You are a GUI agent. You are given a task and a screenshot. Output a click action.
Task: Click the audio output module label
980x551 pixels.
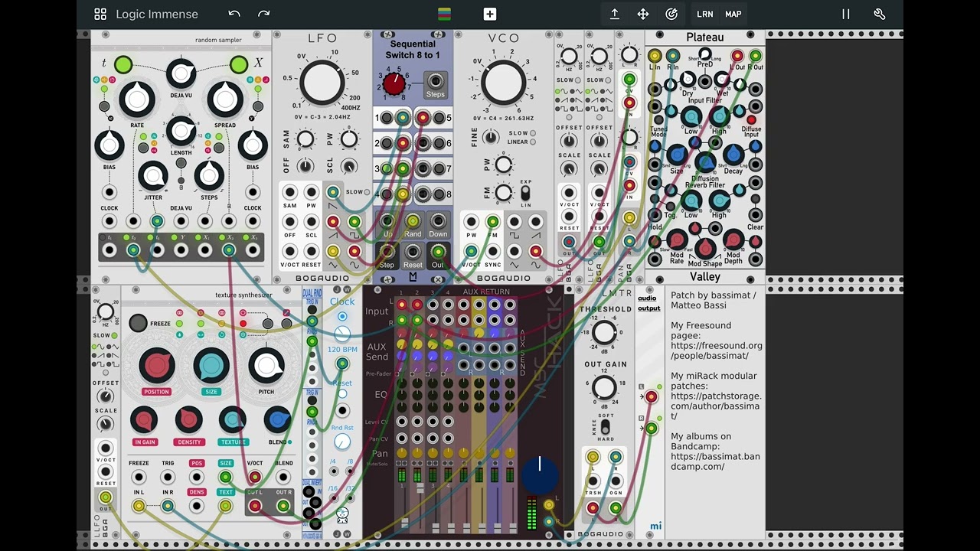click(649, 303)
